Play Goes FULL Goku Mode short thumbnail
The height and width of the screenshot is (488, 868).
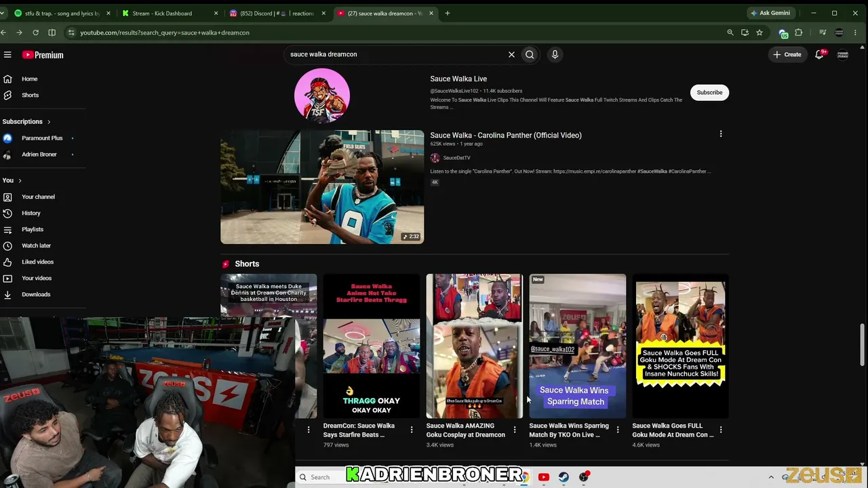[681, 346]
